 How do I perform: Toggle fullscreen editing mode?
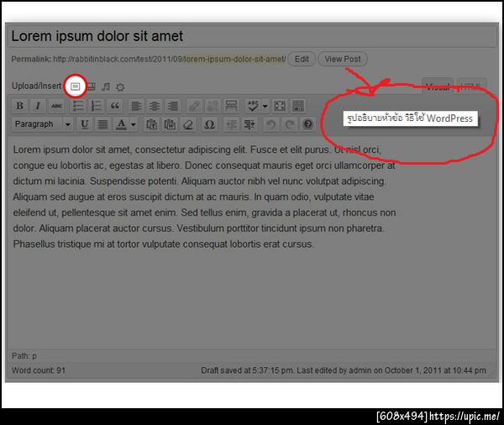click(x=280, y=106)
